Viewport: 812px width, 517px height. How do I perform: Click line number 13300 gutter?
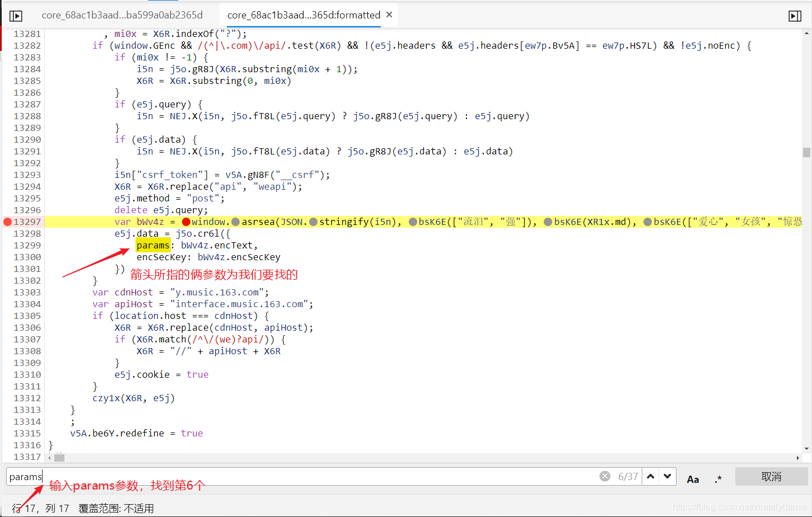(x=27, y=257)
